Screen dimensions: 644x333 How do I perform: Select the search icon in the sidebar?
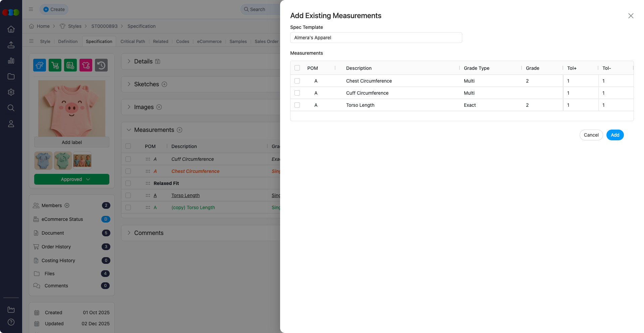click(11, 108)
